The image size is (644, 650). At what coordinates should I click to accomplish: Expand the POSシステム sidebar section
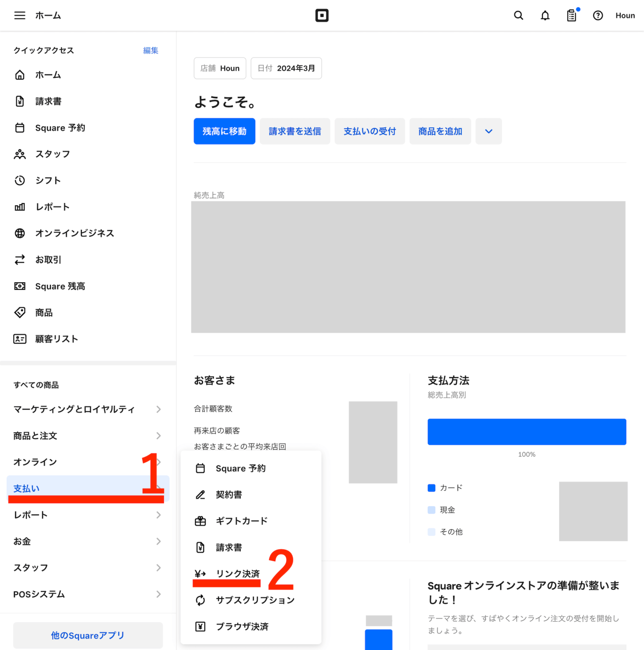point(85,594)
